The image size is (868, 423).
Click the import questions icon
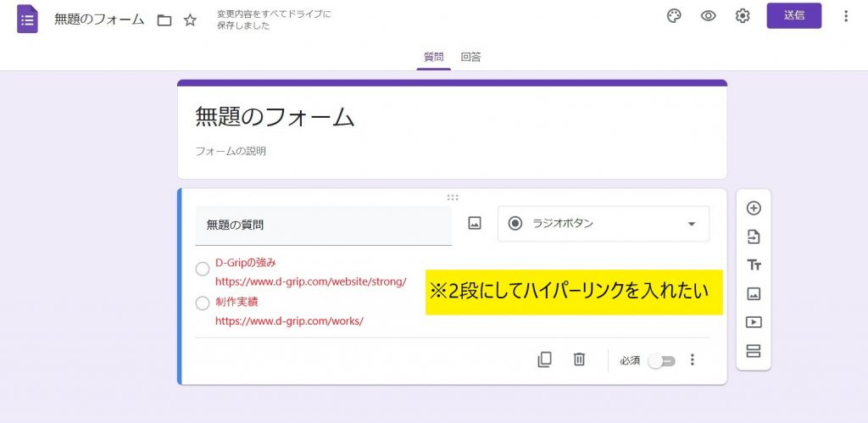[x=754, y=237]
